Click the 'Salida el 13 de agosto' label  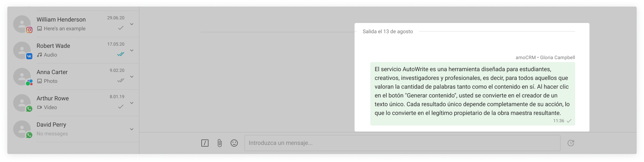click(x=387, y=32)
